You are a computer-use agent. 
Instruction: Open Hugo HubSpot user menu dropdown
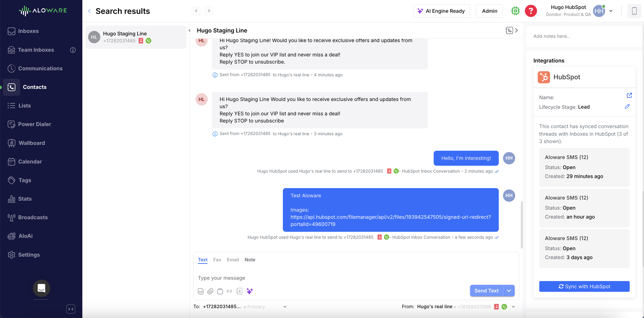[611, 11]
